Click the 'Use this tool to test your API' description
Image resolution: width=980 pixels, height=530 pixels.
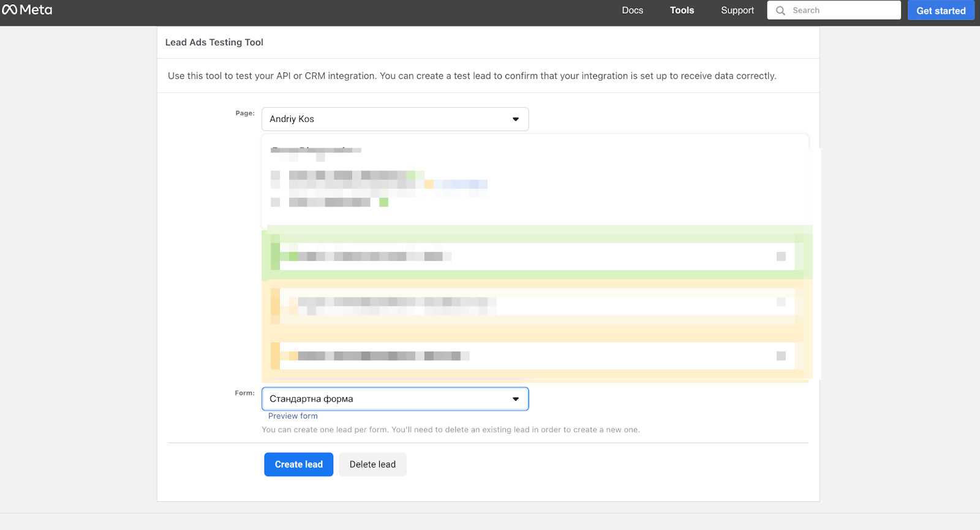(472, 76)
